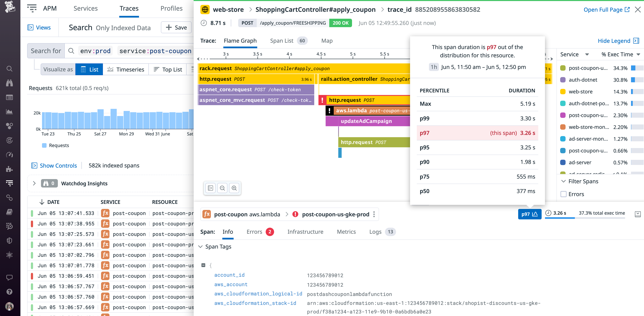Enable the Errors checkbox under Filter Spans
This screenshot has height=316, width=644.
coord(564,194)
